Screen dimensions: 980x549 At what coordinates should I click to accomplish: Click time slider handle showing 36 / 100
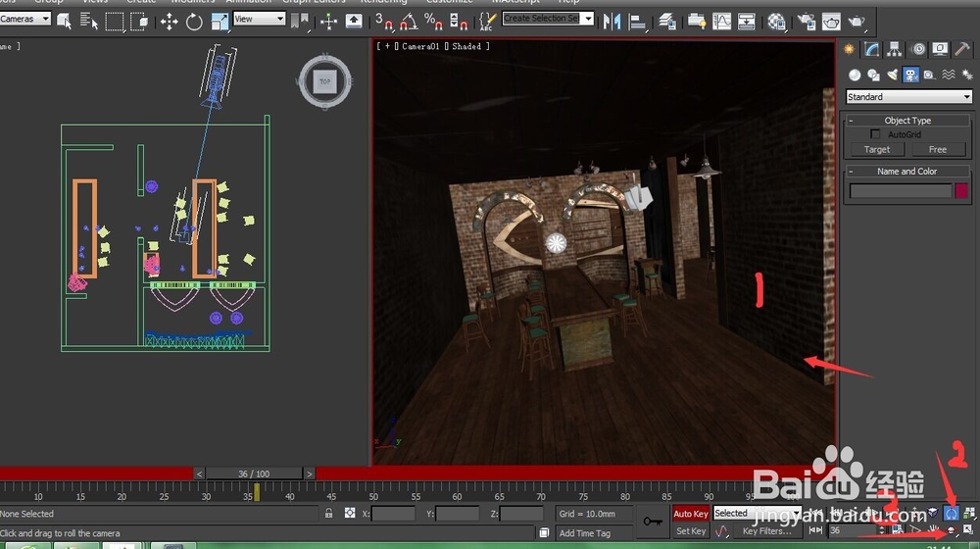254,474
